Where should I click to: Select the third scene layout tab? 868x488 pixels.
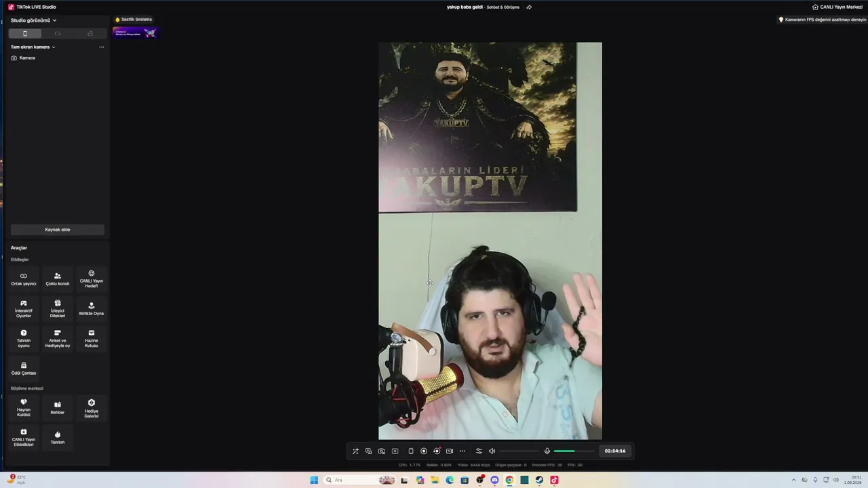(x=90, y=33)
